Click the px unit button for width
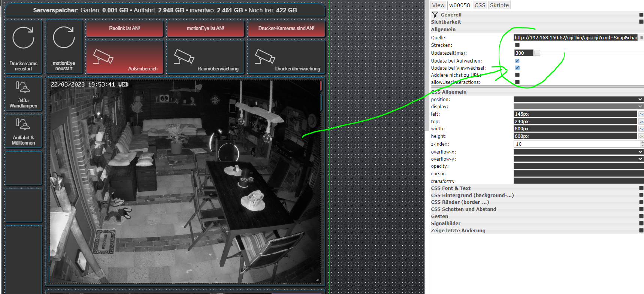 [x=641, y=129]
